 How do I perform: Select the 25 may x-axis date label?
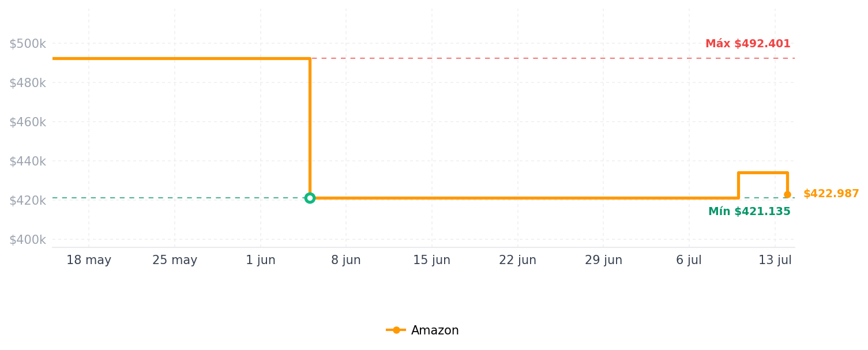(175, 260)
